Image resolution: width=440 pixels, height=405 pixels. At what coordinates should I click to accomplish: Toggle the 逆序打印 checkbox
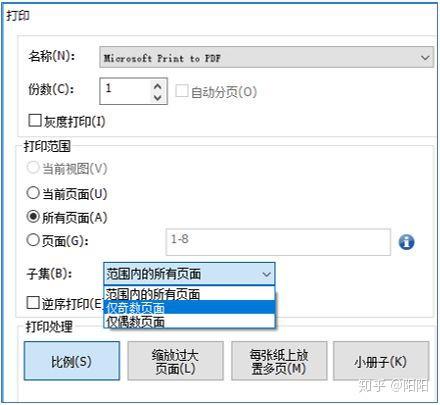[33, 303]
